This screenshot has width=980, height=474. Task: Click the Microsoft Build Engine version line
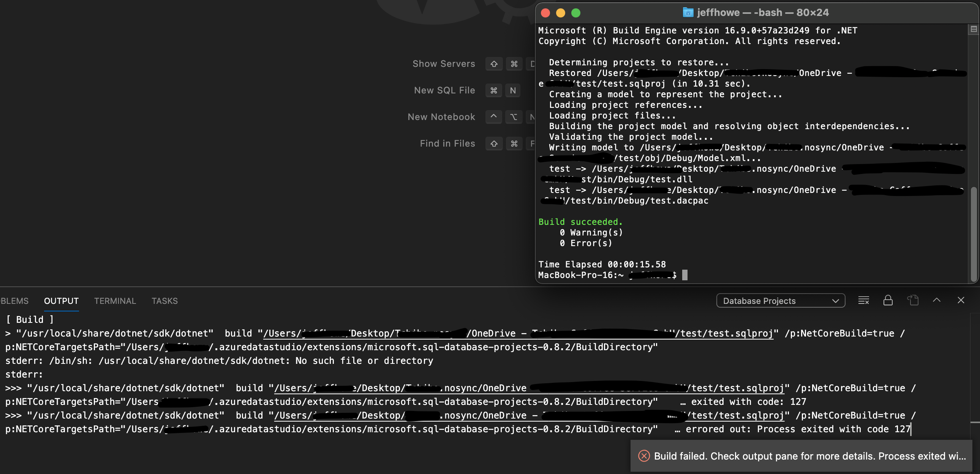click(697, 30)
